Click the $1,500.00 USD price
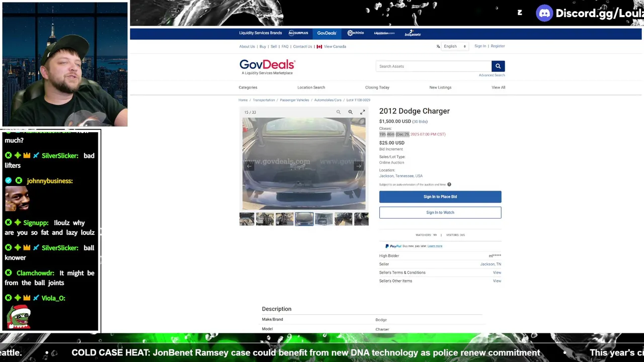Screen dimensions: 644x362 tap(395, 121)
